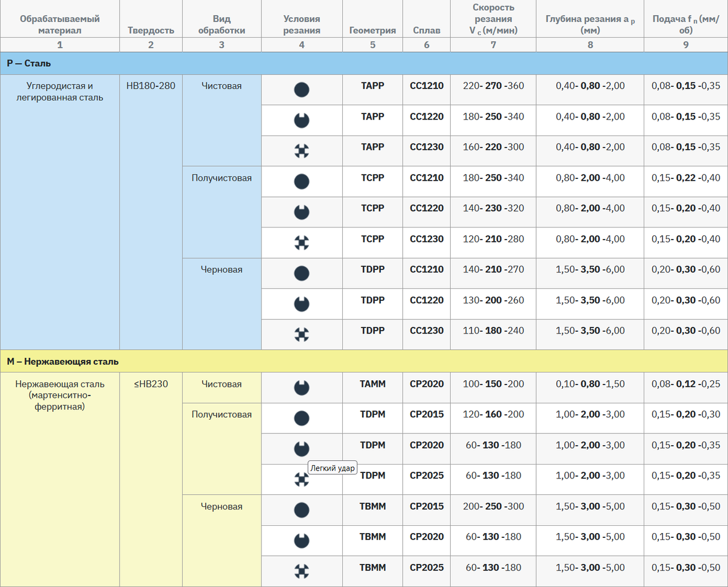Click the feed value '0,08- 0,12 -0,25'

click(686, 384)
